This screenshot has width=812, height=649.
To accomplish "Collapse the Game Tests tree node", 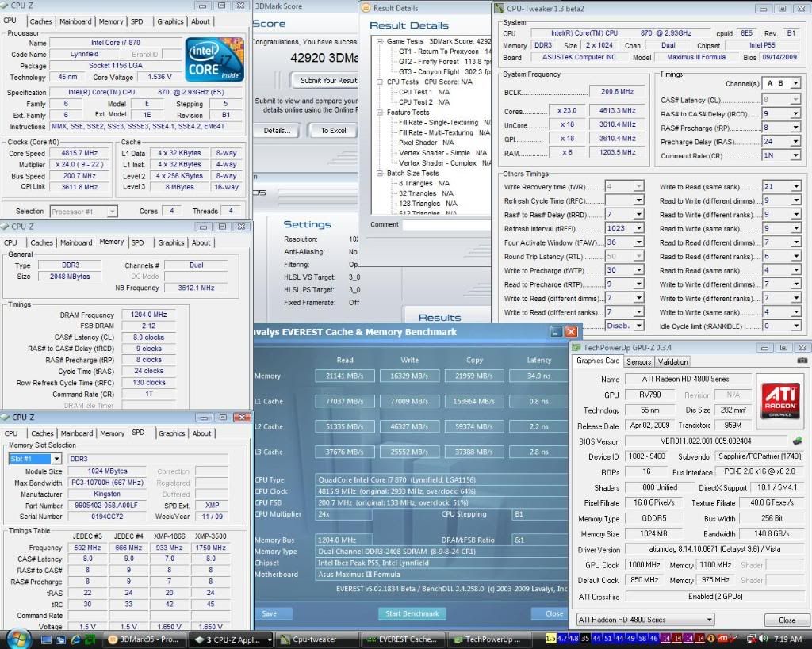I will [380, 41].
